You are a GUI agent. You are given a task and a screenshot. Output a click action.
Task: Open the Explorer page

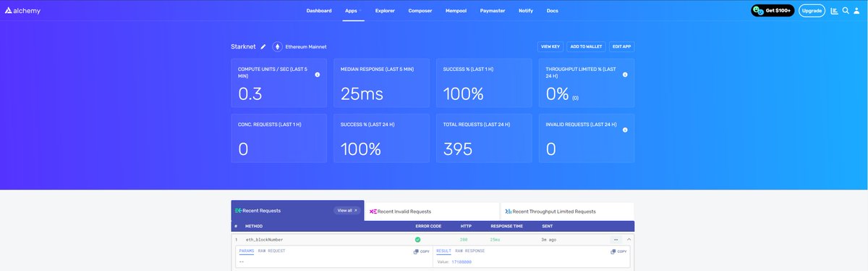(385, 11)
